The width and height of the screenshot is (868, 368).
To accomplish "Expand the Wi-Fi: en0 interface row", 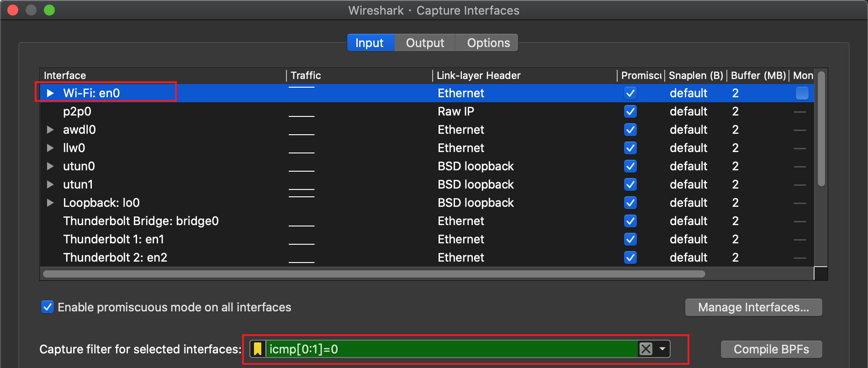I will (50, 93).
